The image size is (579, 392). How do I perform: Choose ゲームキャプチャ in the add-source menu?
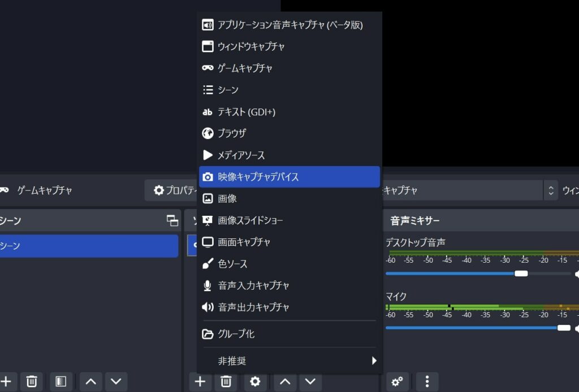(289, 68)
